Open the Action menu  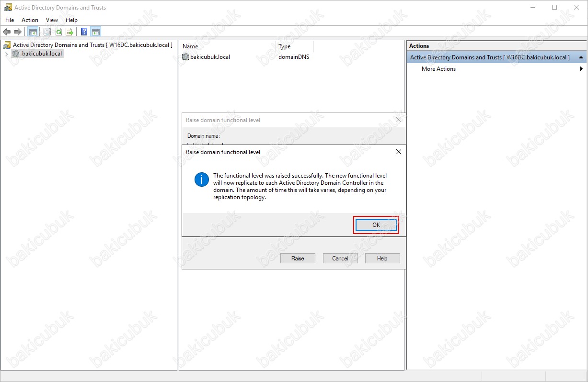tap(30, 20)
